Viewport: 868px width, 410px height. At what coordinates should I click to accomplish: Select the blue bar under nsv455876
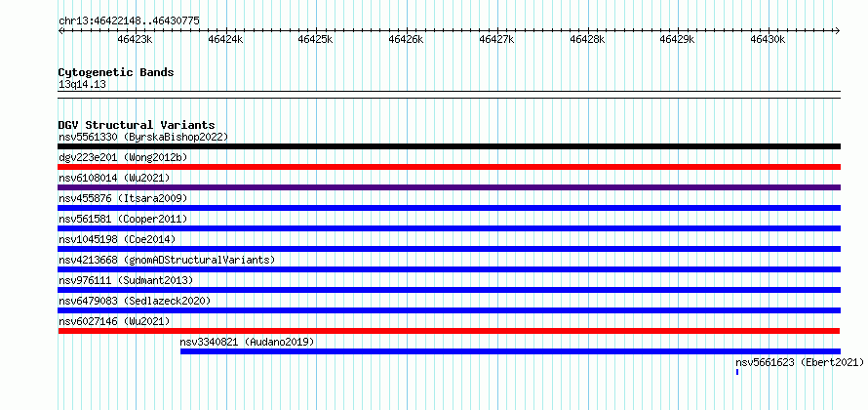click(x=449, y=208)
